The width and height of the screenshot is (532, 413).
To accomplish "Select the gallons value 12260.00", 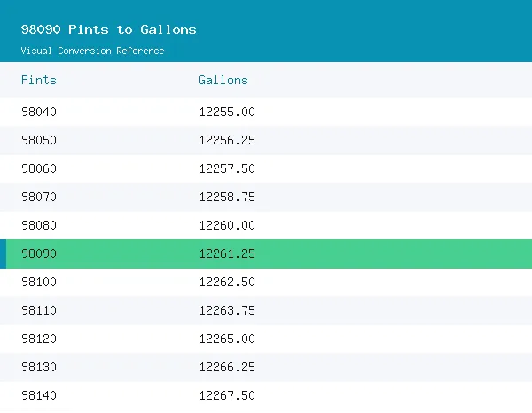I will point(227,225).
